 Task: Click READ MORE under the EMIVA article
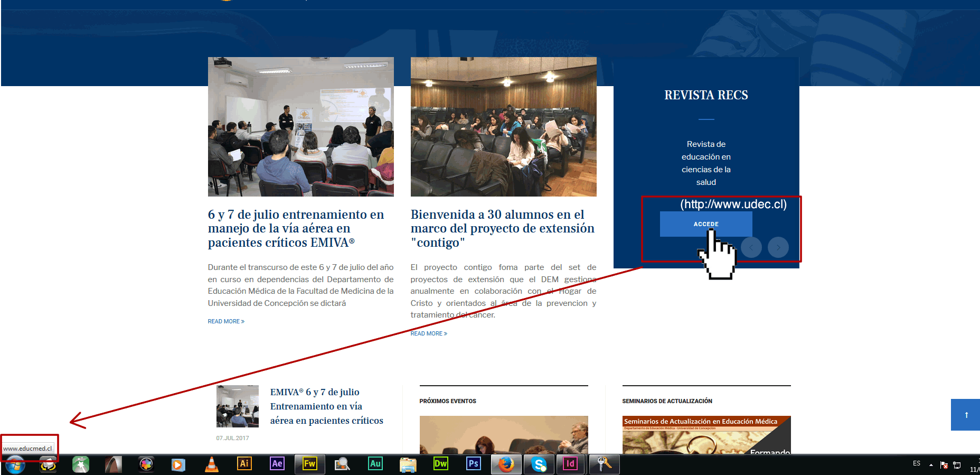(226, 321)
